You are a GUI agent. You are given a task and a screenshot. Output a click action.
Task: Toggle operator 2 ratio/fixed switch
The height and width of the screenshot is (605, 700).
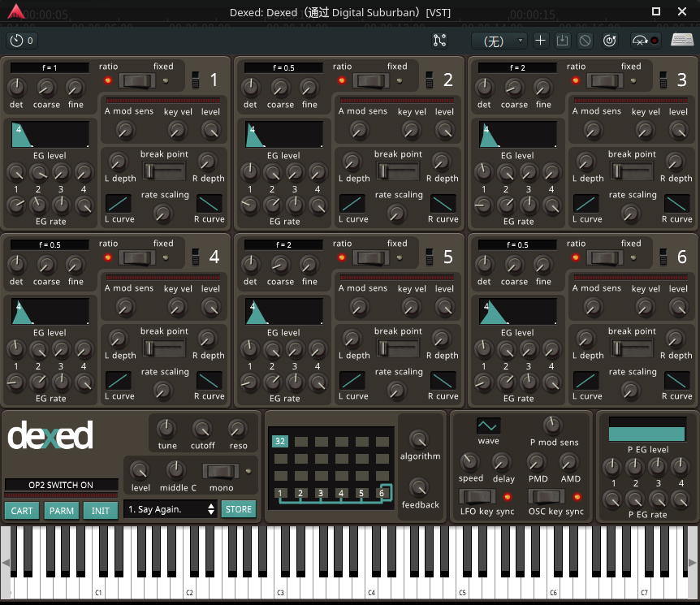point(371,81)
